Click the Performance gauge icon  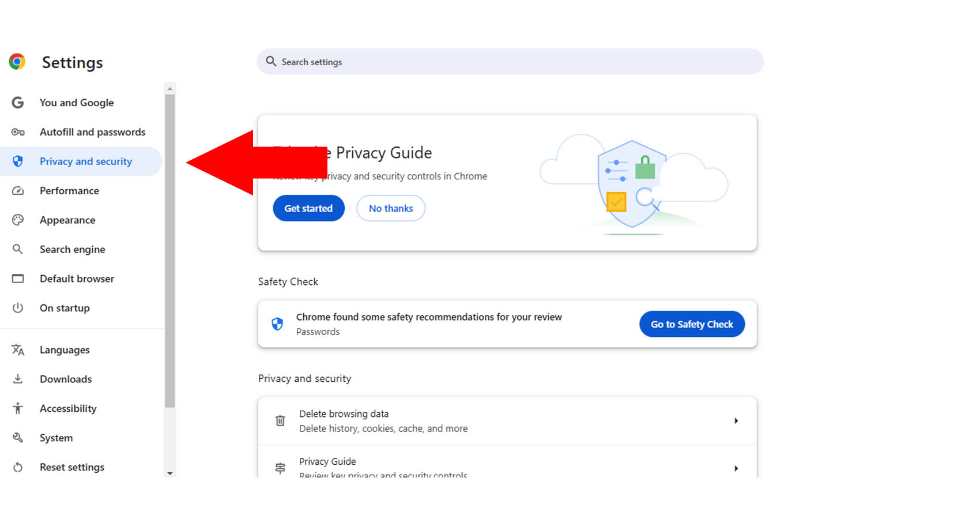coord(18,191)
